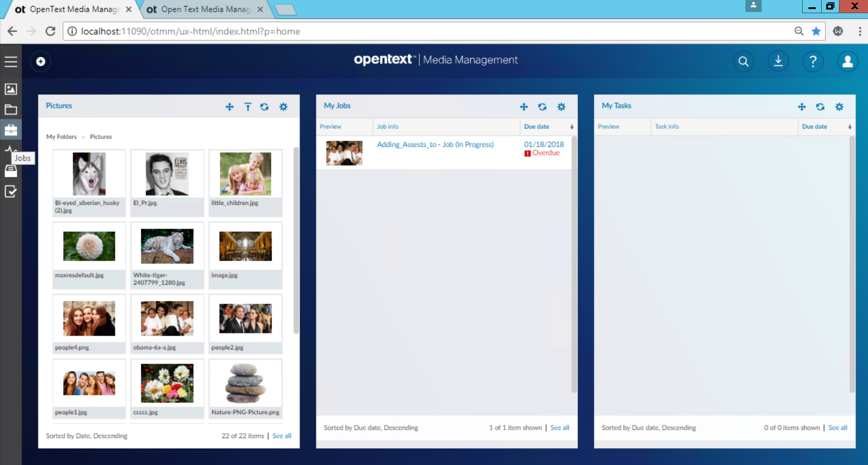Open the help icon in the header
The image size is (868, 465).
pyautogui.click(x=813, y=61)
